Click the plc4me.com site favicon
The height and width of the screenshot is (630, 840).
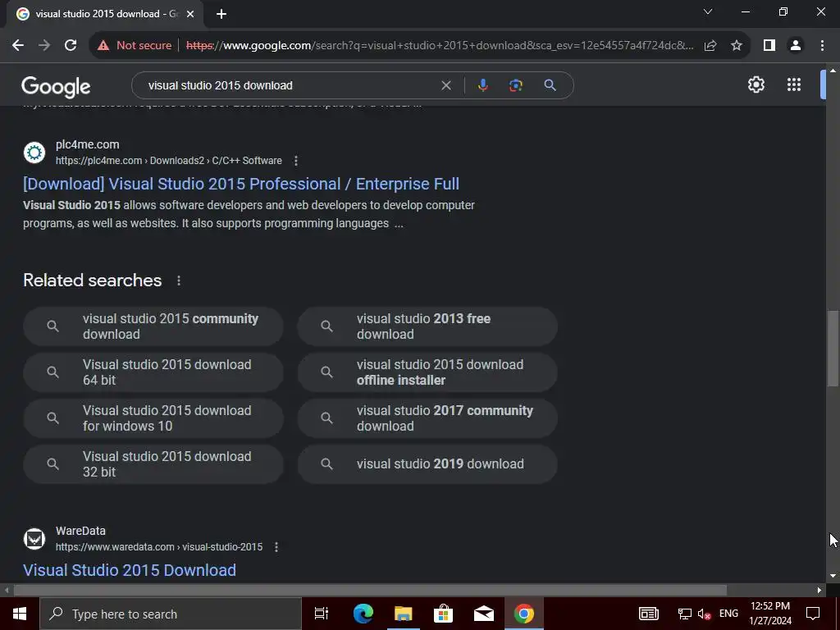(x=34, y=153)
